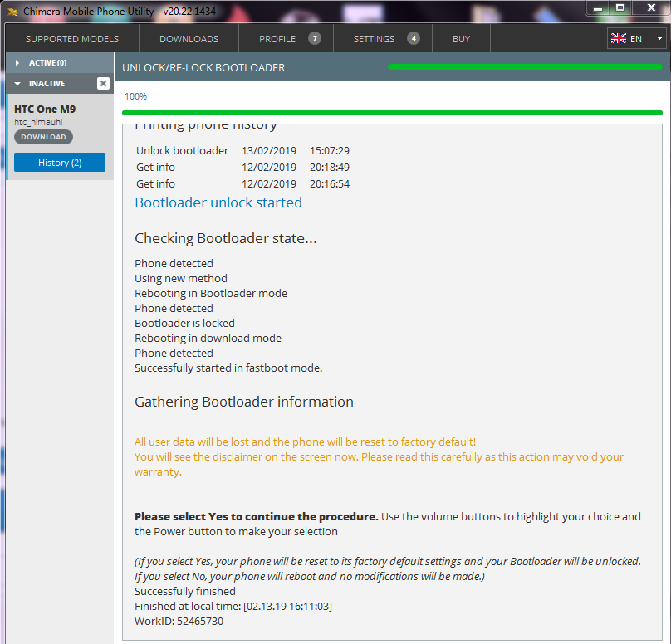Viewport: 671px width, 644px height.
Task: Click Checking Bootloader state heading
Action: tap(226, 238)
